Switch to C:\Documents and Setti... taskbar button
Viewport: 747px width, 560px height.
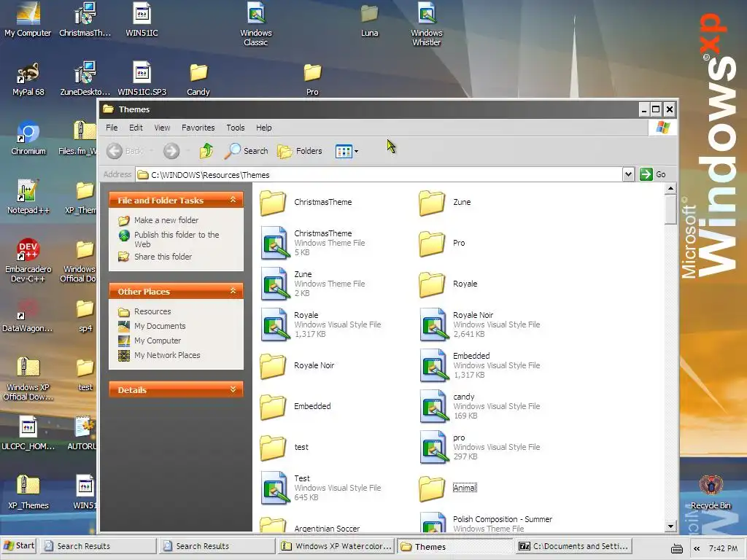click(573, 546)
